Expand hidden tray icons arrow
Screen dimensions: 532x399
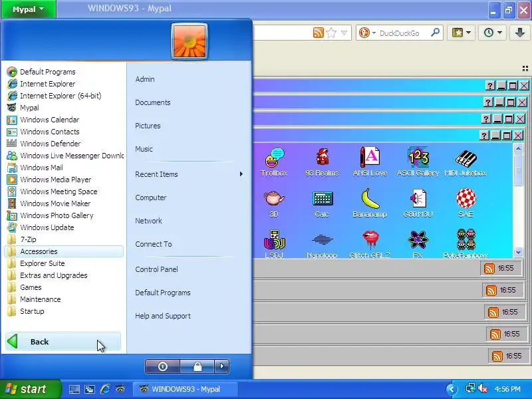[x=452, y=389]
